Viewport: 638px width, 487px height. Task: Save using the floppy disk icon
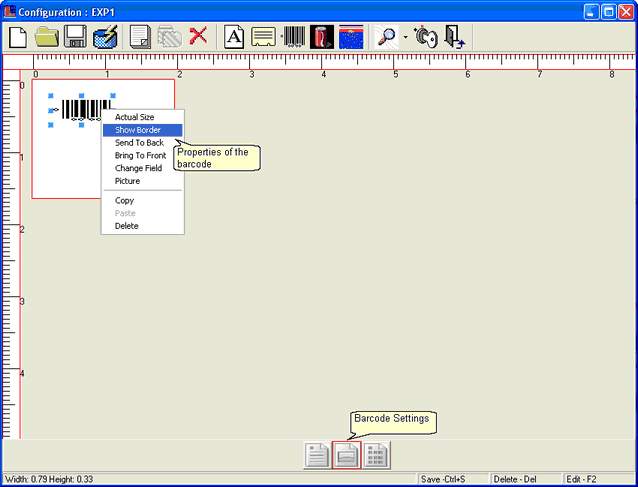(76, 37)
